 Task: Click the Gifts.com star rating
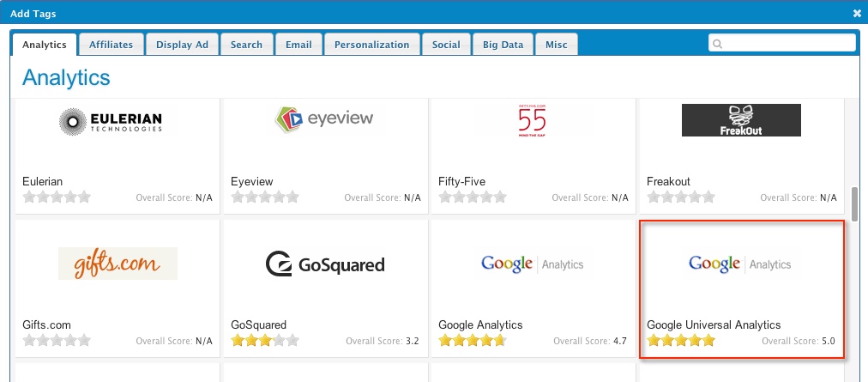(x=57, y=341)
